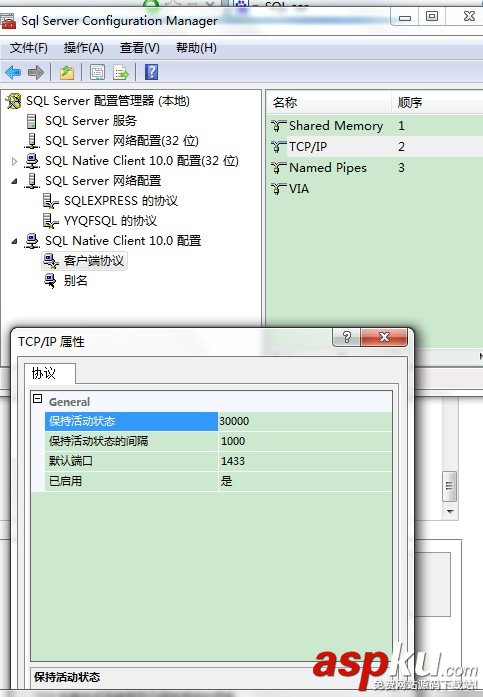The width and height of the screenshot is (483, 697).
Task: Collapse the SQL Server 网络配置 tree node
Action: click(x=14, y=181)
